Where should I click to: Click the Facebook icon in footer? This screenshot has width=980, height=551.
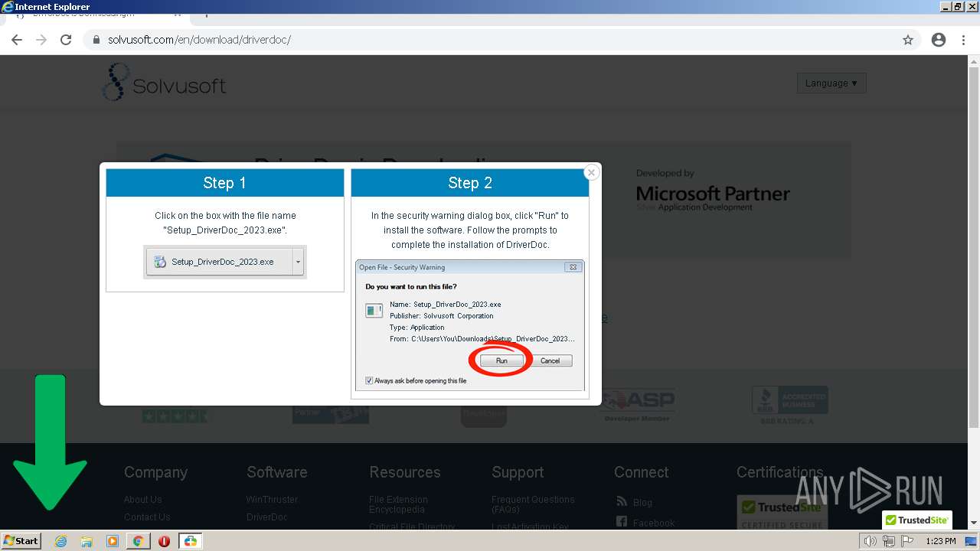622,522
